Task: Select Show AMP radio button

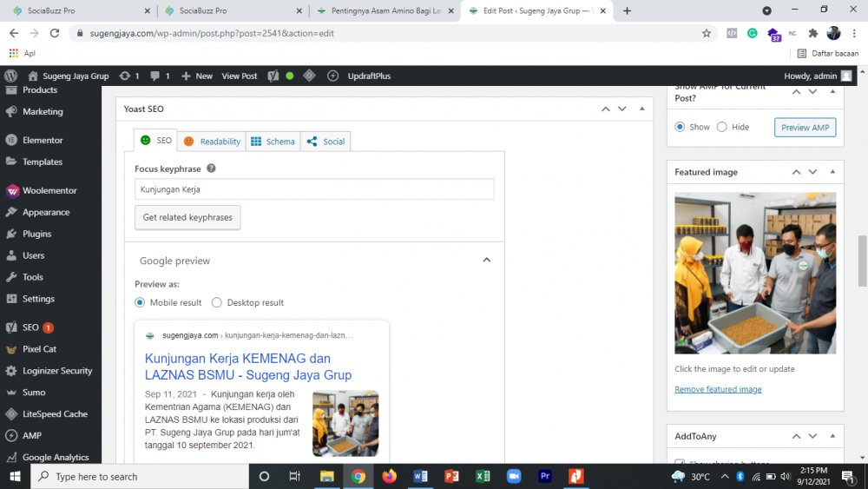Action: tap(680, 127)
